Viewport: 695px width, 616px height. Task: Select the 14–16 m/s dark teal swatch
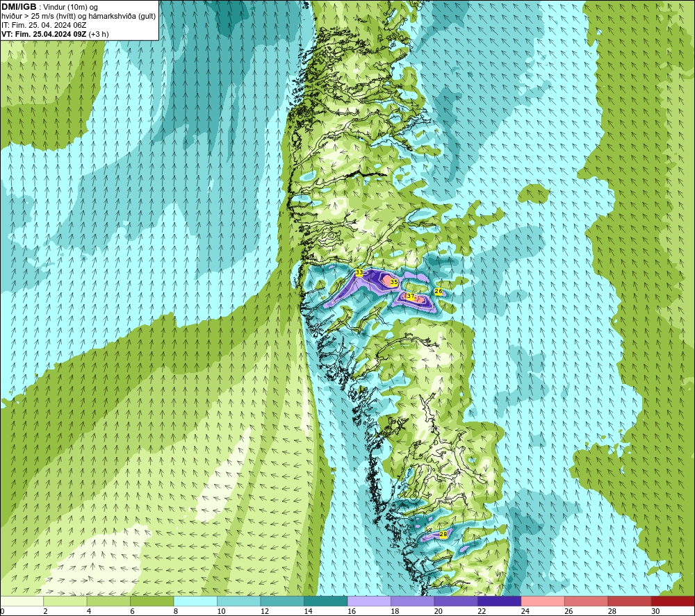pyautogui.click(x=326, y=601)
